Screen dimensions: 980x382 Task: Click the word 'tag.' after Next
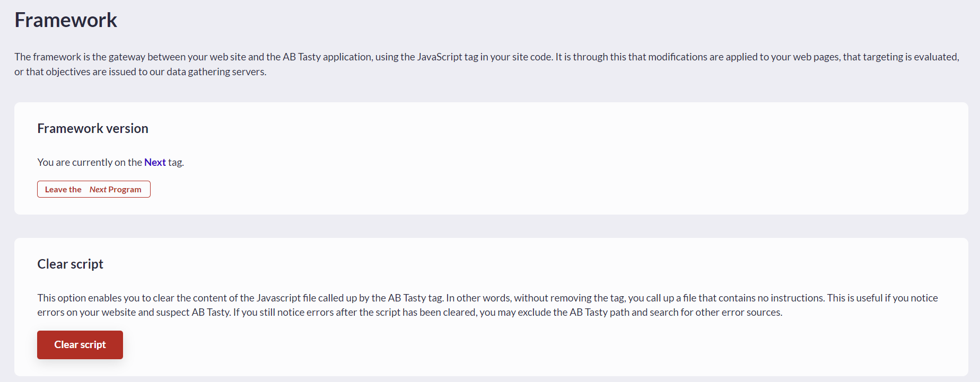click(x=176, y=163)
